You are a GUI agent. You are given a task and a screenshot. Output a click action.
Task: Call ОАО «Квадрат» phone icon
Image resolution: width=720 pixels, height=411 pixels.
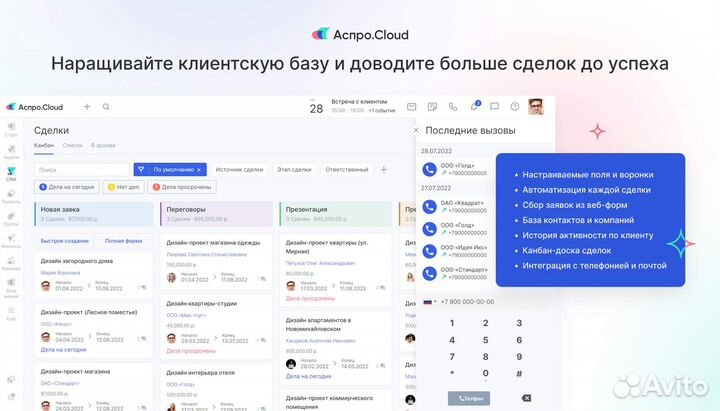point(429,207)
